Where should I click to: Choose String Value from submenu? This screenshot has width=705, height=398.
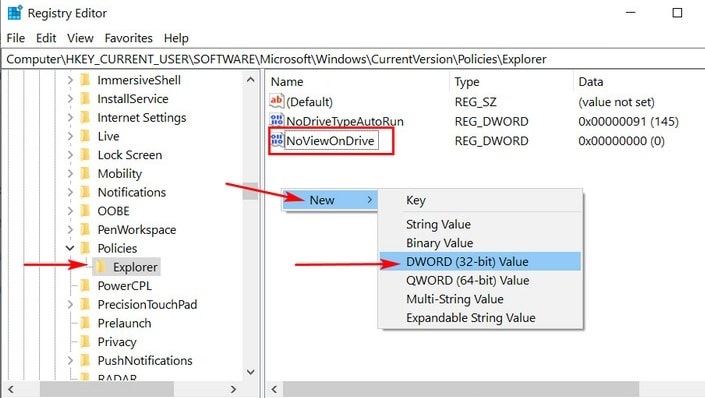pyautogui.click(x=480, y=224)
